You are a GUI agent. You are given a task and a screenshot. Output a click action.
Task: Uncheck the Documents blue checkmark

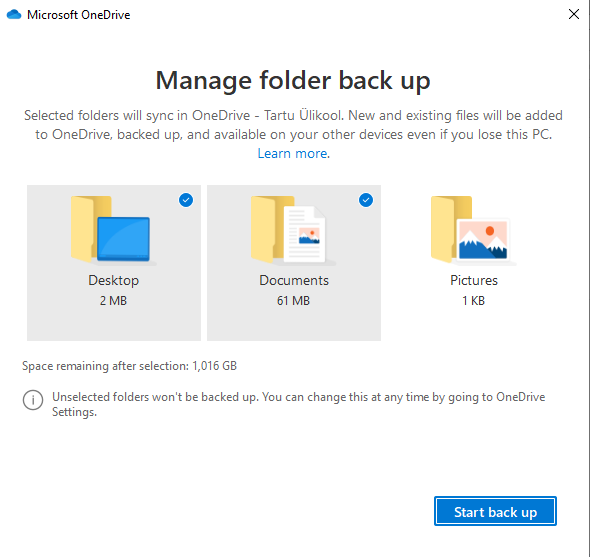[x=366, y=200]
